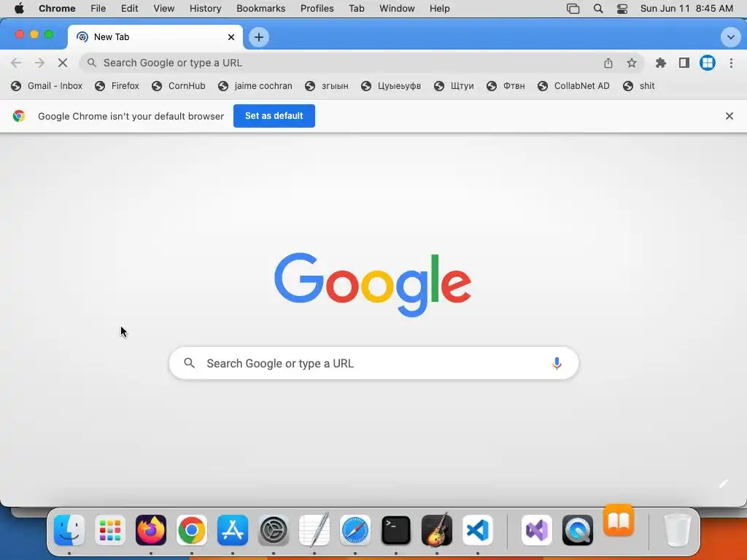Viewport: 747px width, 560px height.
Task: Click the customize Chrome pencil icon
Action: tap(723, 484)
